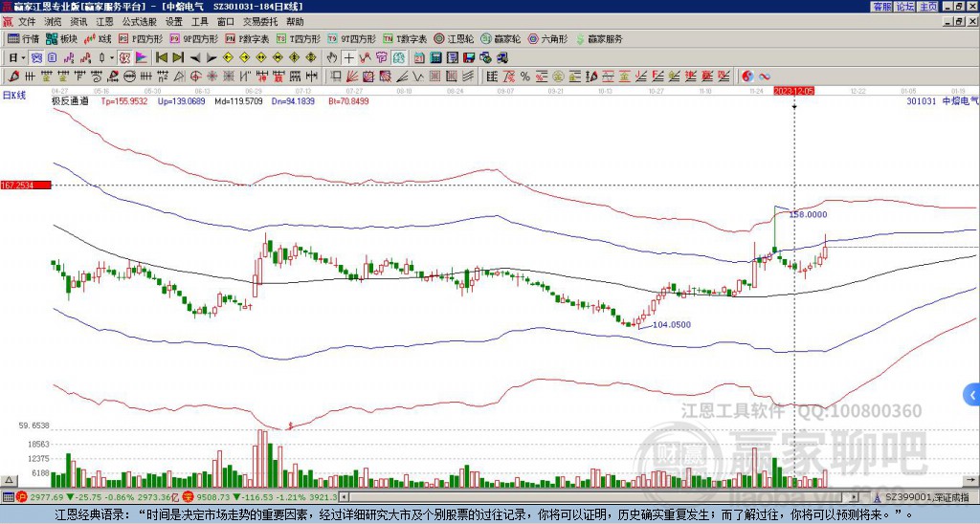Toggle the crosshair cursor tool
This screenshot has height=524, width=980.
(348, 58)
